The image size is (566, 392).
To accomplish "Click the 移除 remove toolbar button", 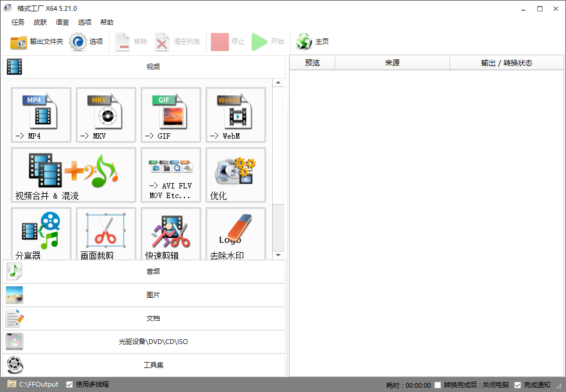I will 132,42.
